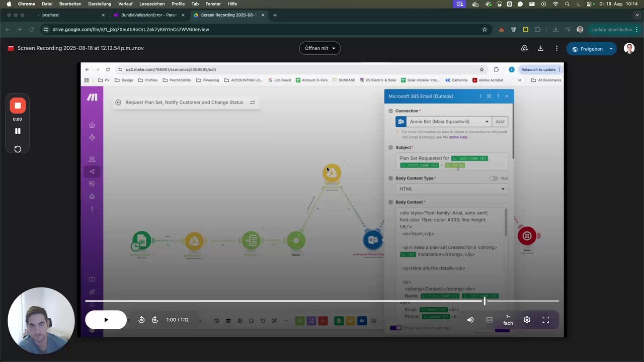This screenshot has height=362, width=644.
Task: Change playback speed from 1-fach
Action: pyautogui.click(x=508, y=320)
